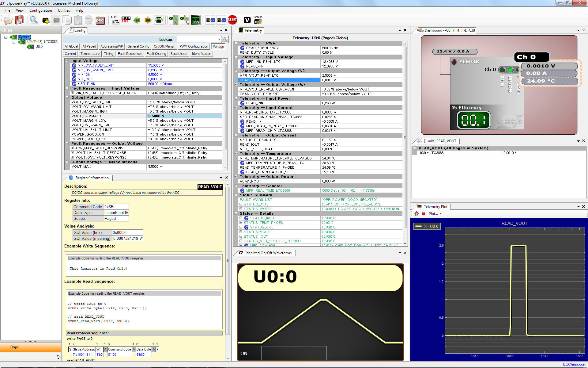This screenshot has width=588, height=368.
Task: Close the Idealized On/Off Waveforms panel
Action: (405, 253)
